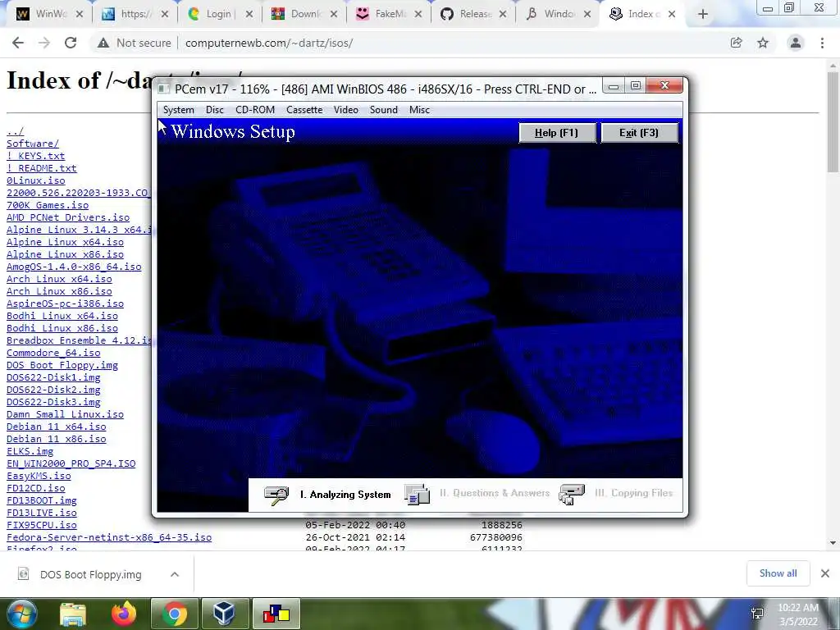The height and width of the screenshot is (630, 840).
Task: Click Exit (F3) in Windows Setup
Action: (x=639, y=133)
